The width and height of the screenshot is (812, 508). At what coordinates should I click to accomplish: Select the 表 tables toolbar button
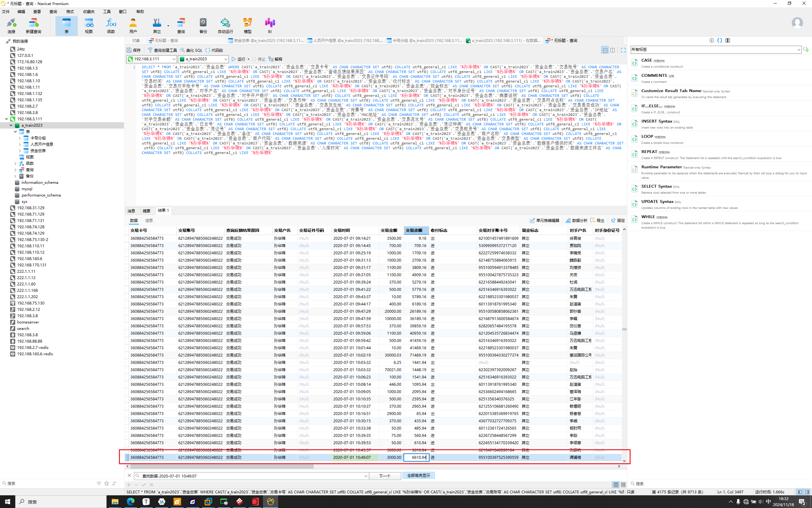click(66, 26)
